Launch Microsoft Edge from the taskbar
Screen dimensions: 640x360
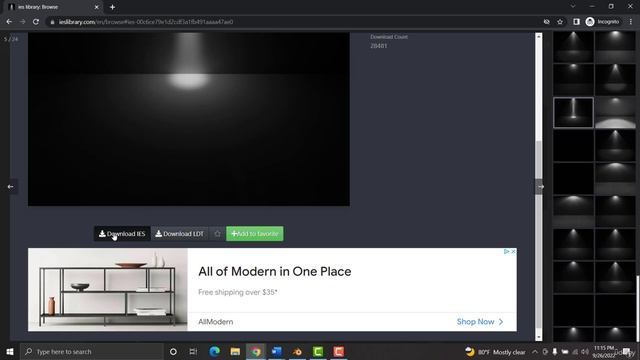pyautogui.click(x=214, y=351)
